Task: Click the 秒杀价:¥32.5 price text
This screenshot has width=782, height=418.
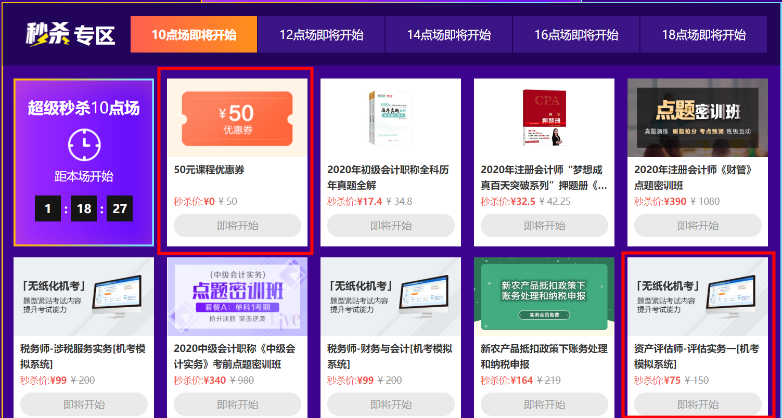Action: (508, 202)
